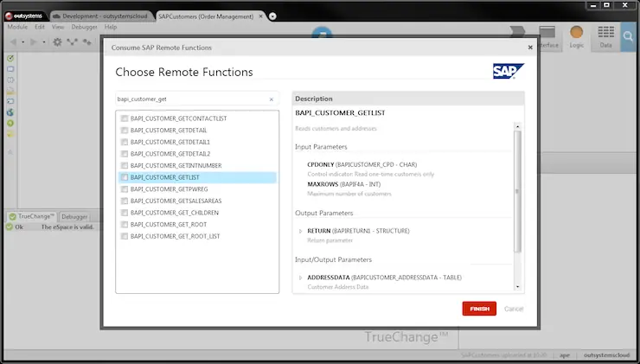Check BAPI_CUSTOMER_GETCONTACTLIST checkbox

(x=125, y=118)
